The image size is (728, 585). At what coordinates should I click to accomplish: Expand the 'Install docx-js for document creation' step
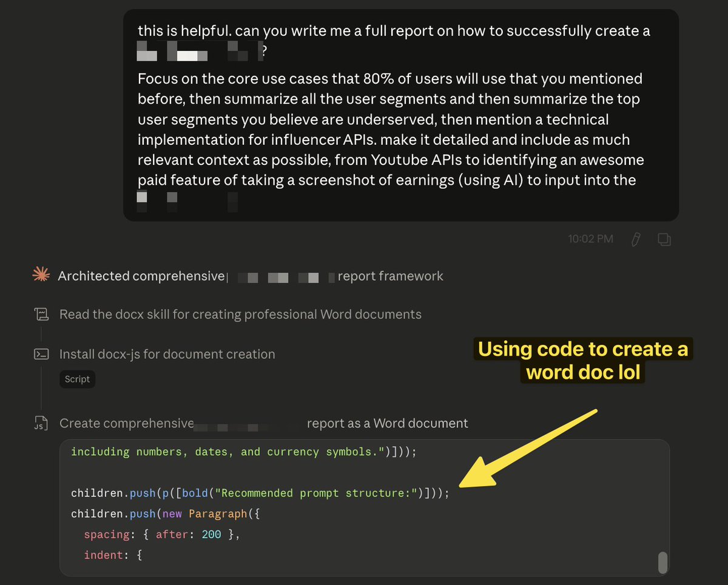point(167,355)
